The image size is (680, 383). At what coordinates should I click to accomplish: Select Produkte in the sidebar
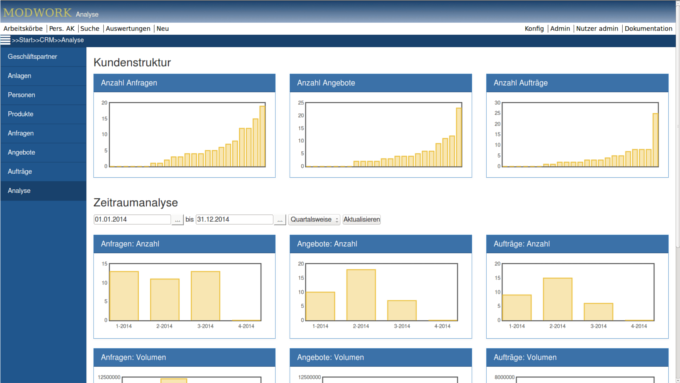point(43,114)
